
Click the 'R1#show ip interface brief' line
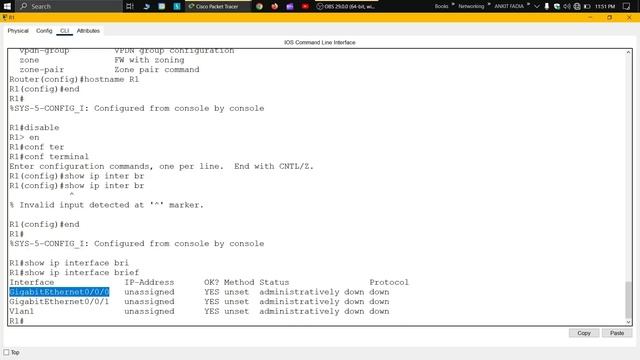(74, 273)
